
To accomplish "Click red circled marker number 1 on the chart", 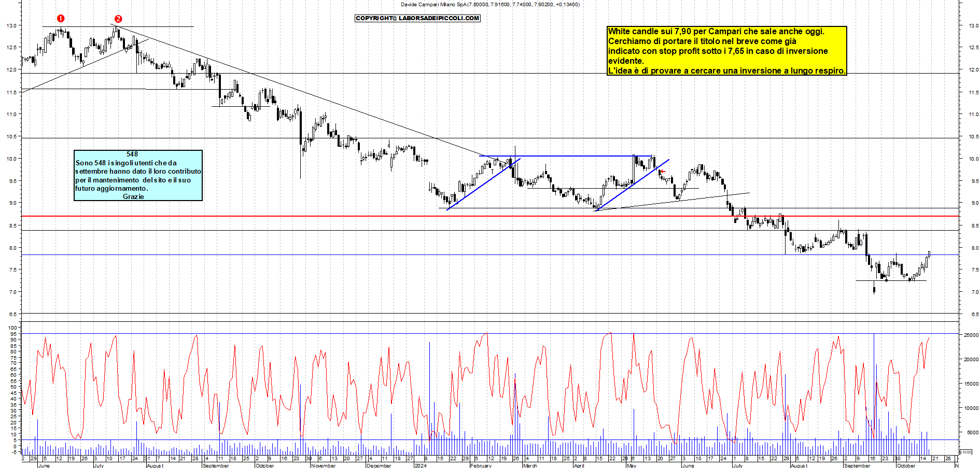I will (61, 18).
